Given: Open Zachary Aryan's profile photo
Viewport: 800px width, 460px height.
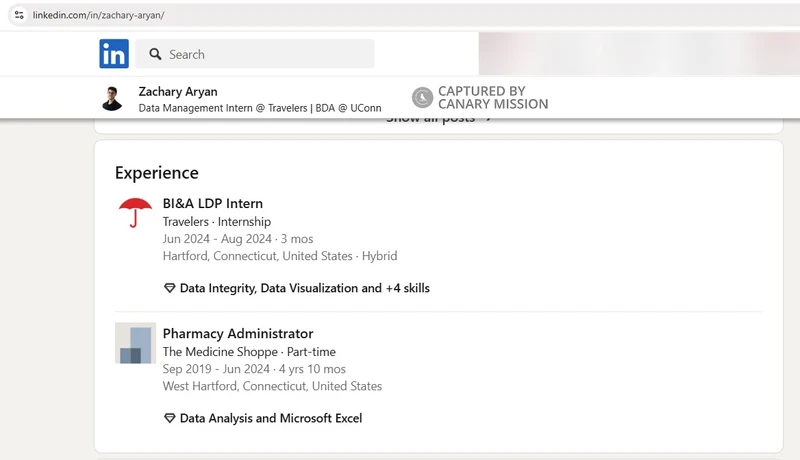Looking at the screenshot, I should (x=112, y=98).
